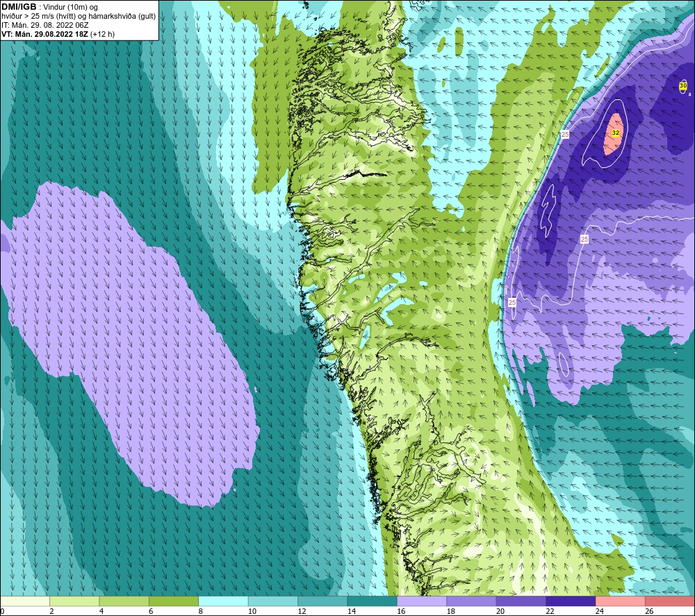
Task: Pick the light green 2–4 m/s swatch
Action: [x=74, y=601]
